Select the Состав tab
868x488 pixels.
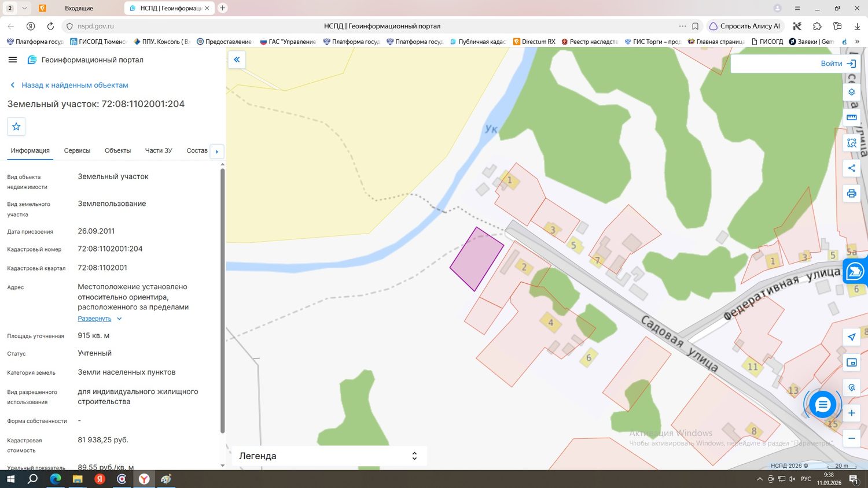point(197,150)
